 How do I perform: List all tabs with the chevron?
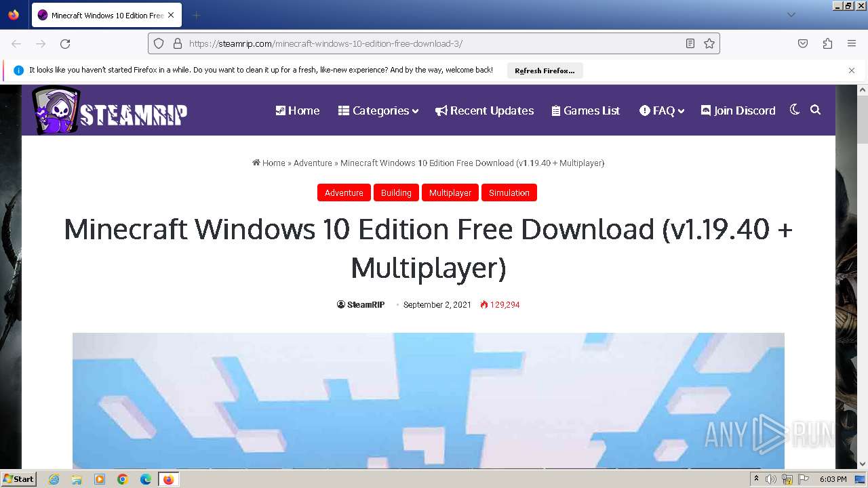point(791,15)
